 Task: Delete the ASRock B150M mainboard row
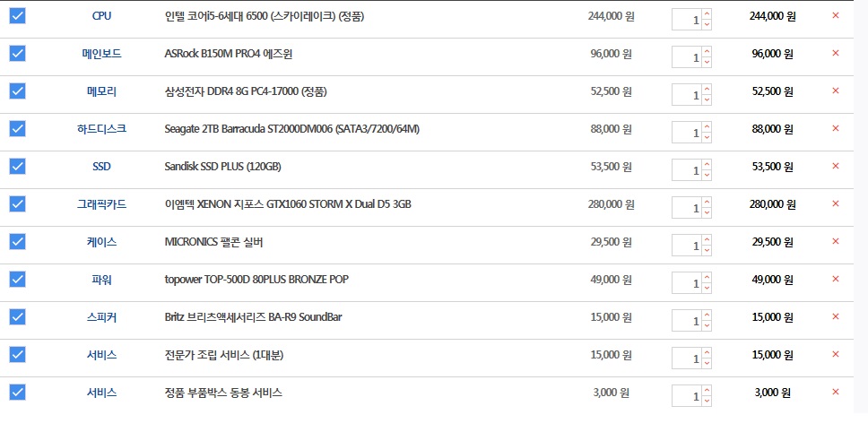pos(836,53)
